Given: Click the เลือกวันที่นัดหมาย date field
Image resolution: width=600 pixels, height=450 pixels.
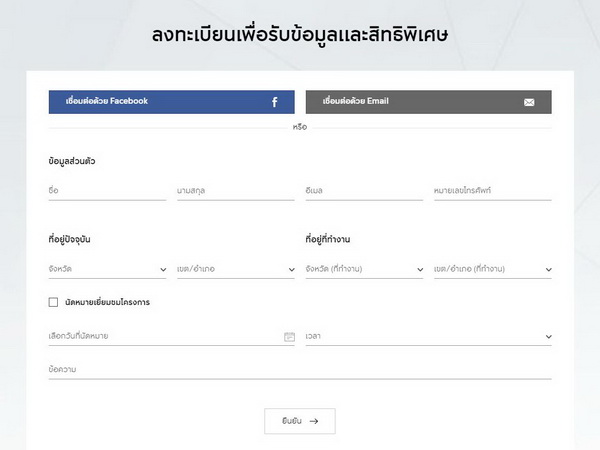Looking at the screenshot, I should [160, 337].
